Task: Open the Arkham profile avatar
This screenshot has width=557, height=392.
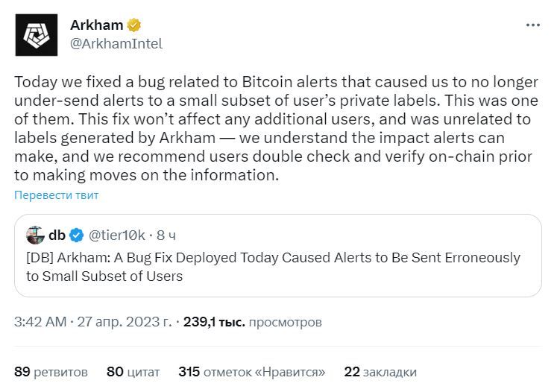Action: 37,35
